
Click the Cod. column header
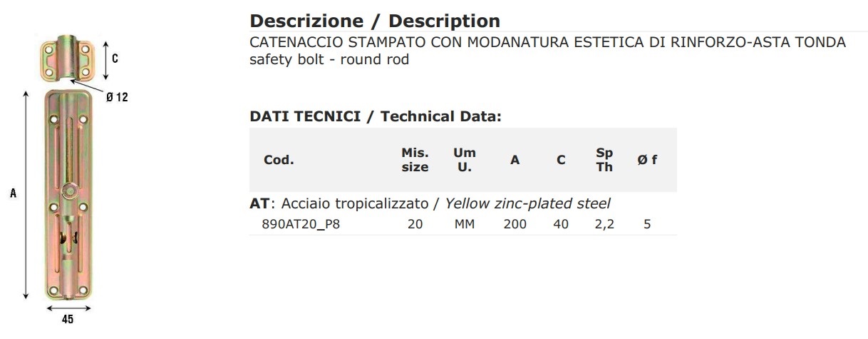279,160
